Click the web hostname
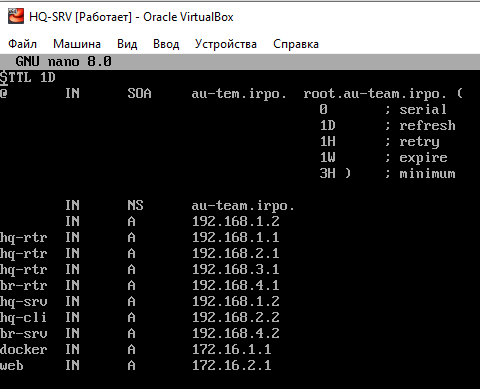 pos(12,365)
